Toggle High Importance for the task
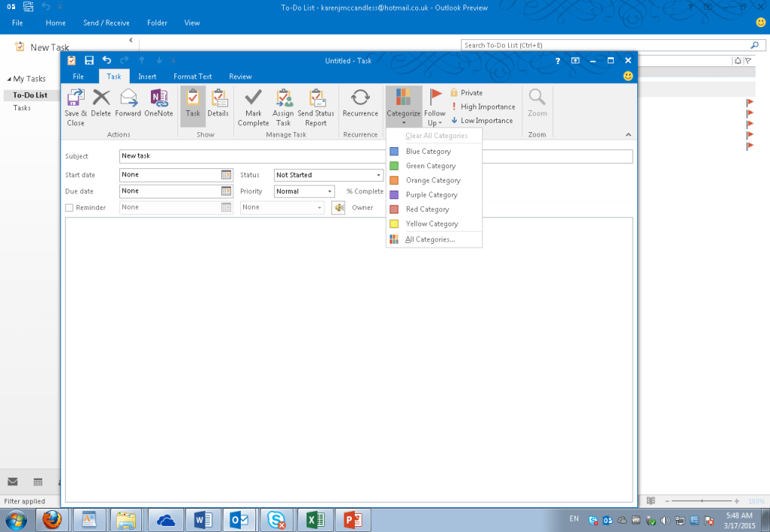The image size is (770, 532). pyautogui.click(x=482, y=107)
